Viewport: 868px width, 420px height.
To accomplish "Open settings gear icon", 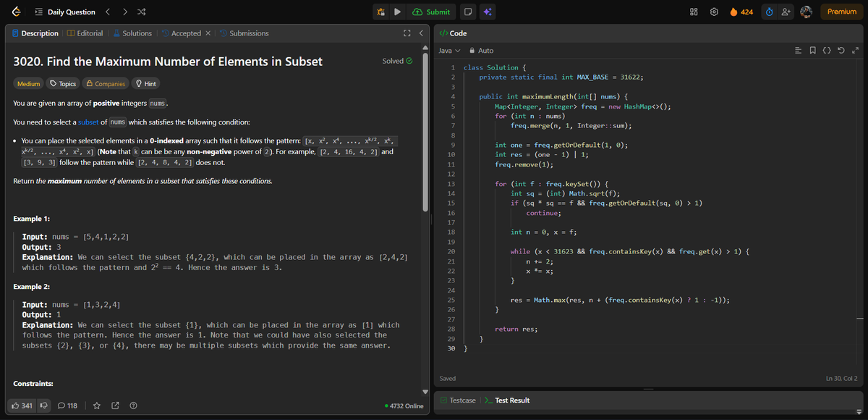I will point(713,12).
